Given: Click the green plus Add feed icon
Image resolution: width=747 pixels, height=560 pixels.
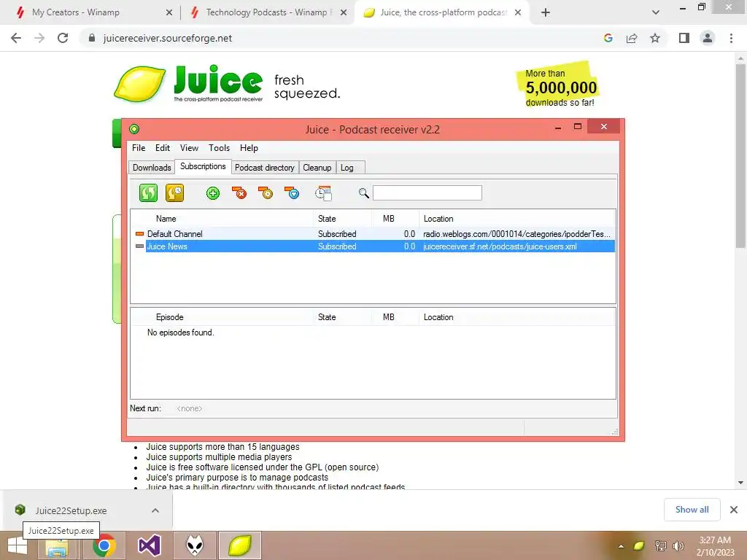Looking at the screenshot, I should point(213,193).
